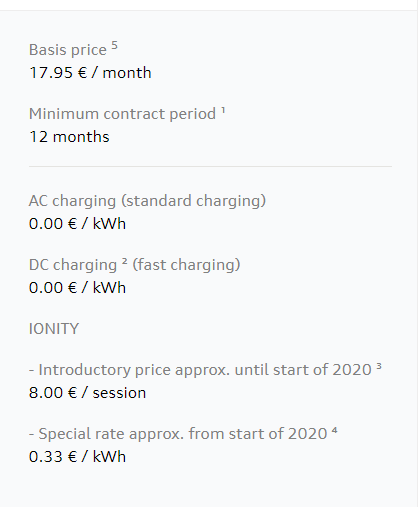The height and width of the screenshot is (507, 418).
Task: Click the IONITY heading
Action: [54, 329]
